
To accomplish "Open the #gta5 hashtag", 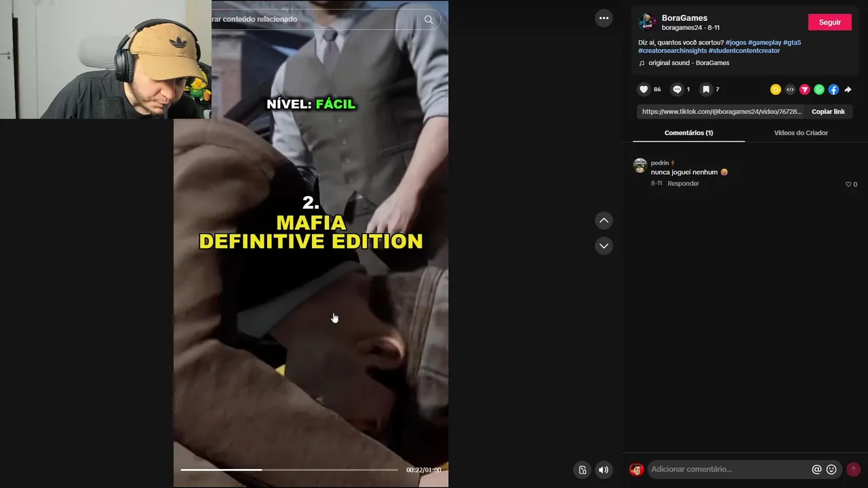I will [792, 43].
